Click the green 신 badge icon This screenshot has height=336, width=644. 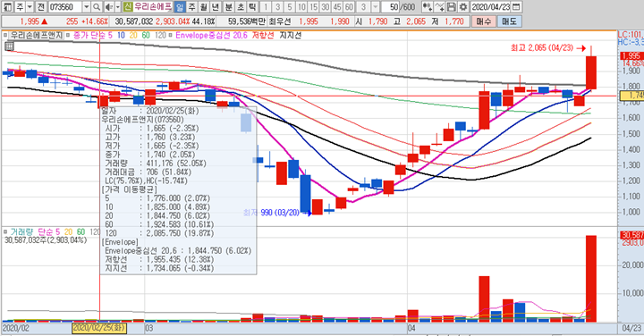(128, 7)
